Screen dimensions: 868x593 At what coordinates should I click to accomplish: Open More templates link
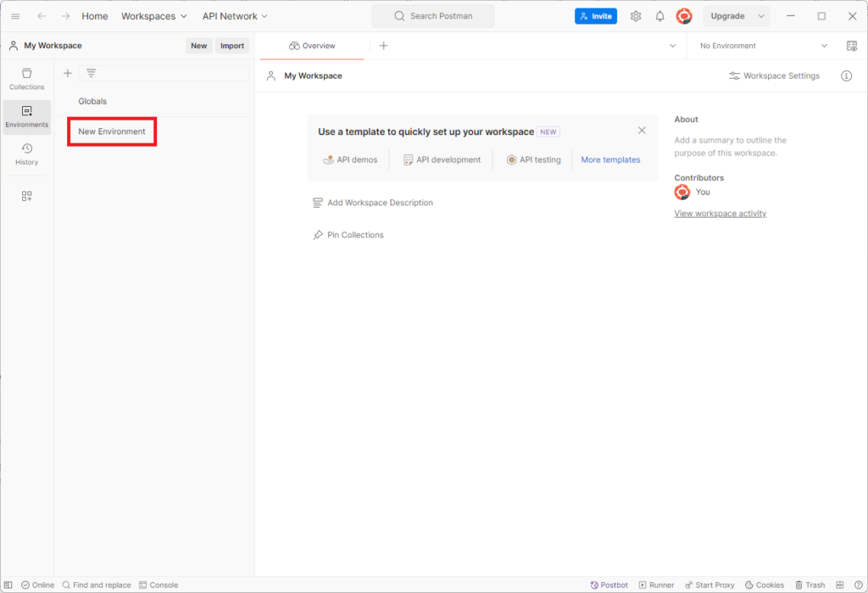(x=610, y=159)
